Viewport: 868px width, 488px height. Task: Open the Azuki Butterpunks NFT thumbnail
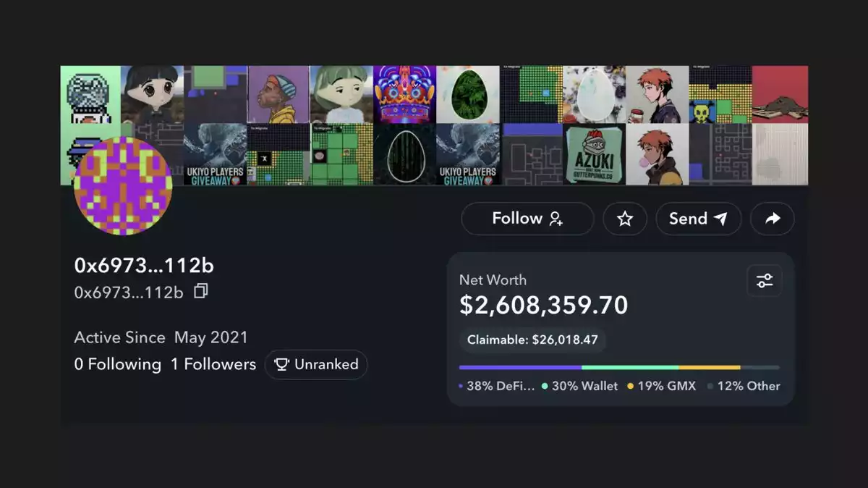point(594,154)
